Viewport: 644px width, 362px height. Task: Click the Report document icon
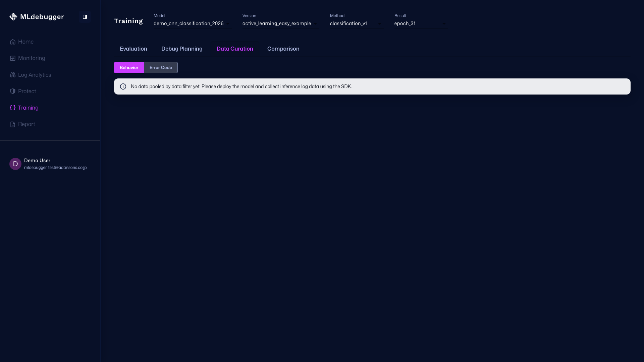[x=13, y=124]
